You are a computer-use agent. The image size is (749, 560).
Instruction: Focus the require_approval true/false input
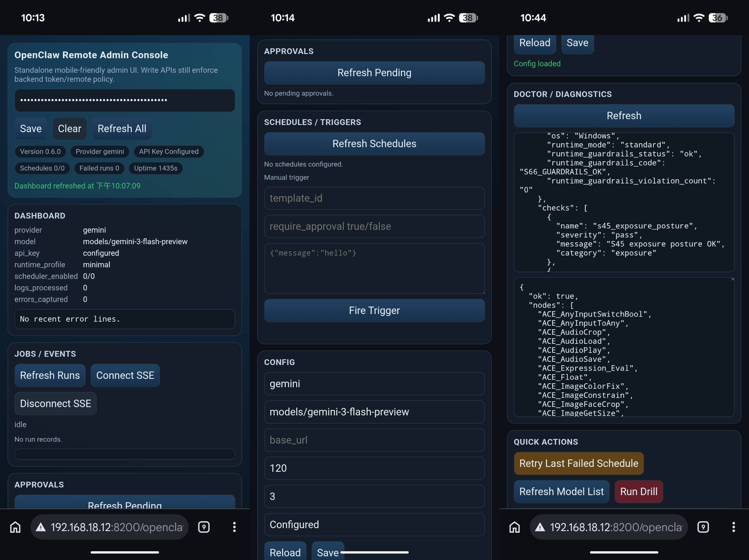coord(374,226)
